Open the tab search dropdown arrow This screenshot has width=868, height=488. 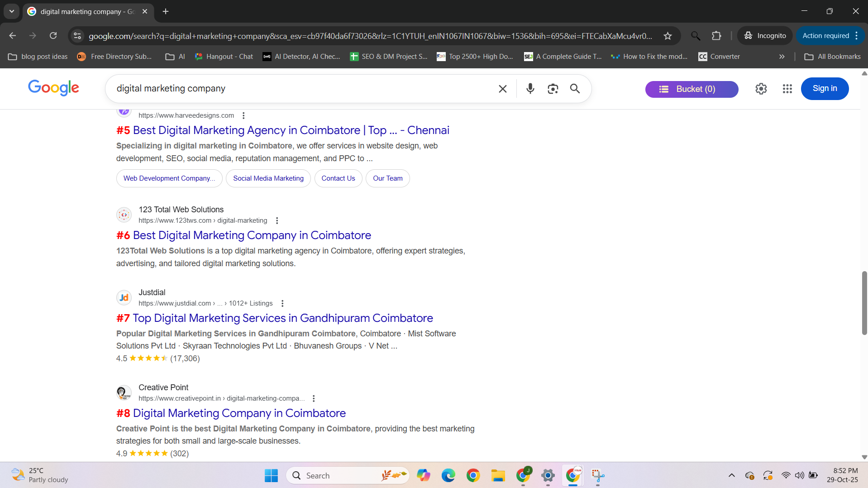(12, 11)
